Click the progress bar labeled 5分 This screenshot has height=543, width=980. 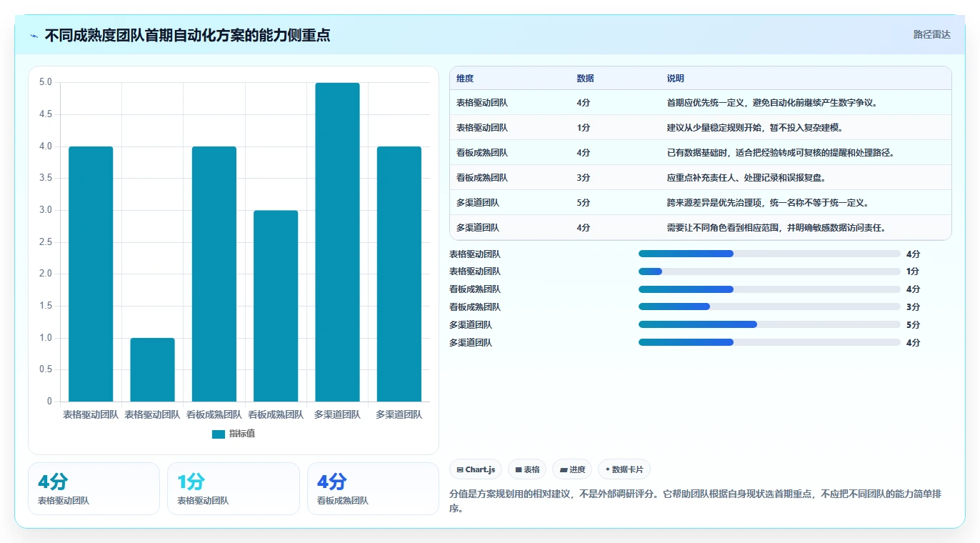tap(769, 324)
